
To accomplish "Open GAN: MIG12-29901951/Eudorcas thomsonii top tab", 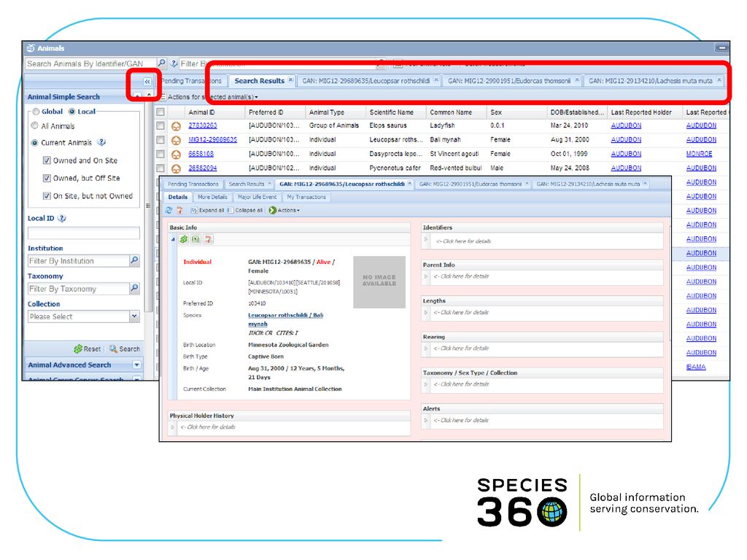I will point(508,81).
